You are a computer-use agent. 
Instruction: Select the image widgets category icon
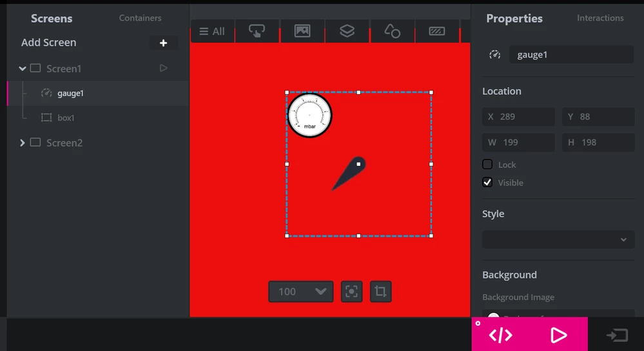point(302,31)
